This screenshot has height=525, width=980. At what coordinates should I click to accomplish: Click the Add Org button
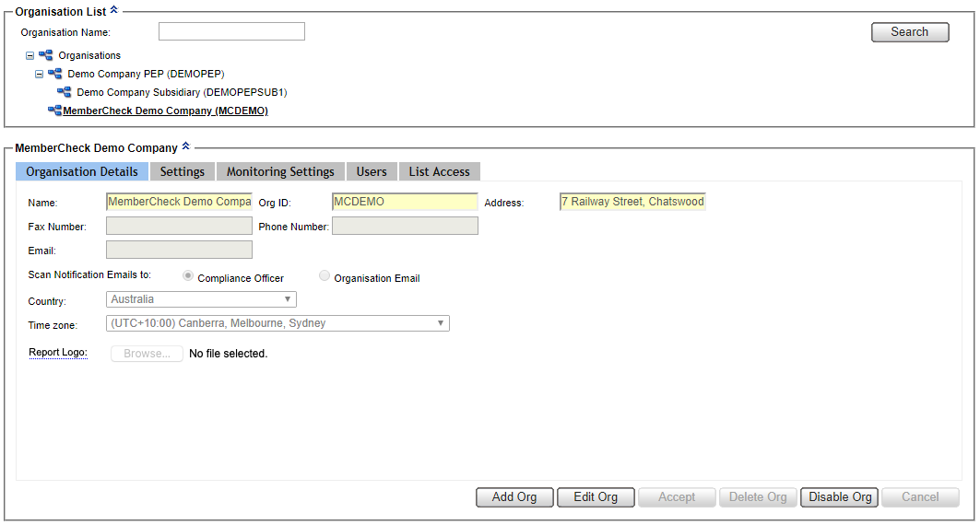[514, 497]
